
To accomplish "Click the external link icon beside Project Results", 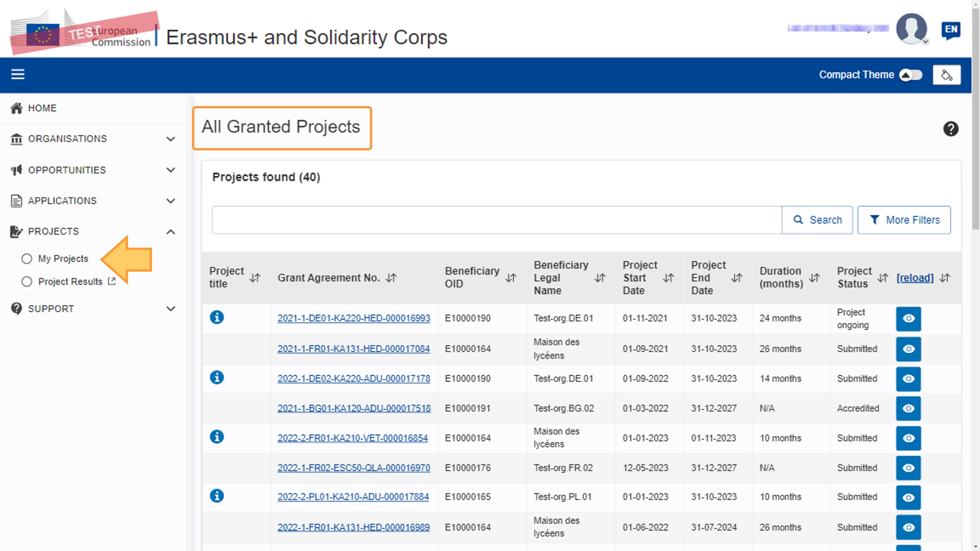I will [112, 281].
